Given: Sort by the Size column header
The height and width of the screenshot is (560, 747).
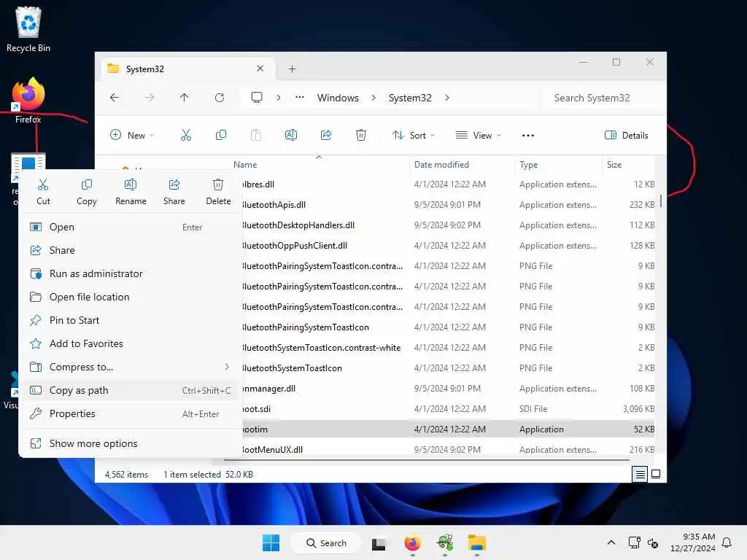Looking at the screenshot, I should click(628, 165).
